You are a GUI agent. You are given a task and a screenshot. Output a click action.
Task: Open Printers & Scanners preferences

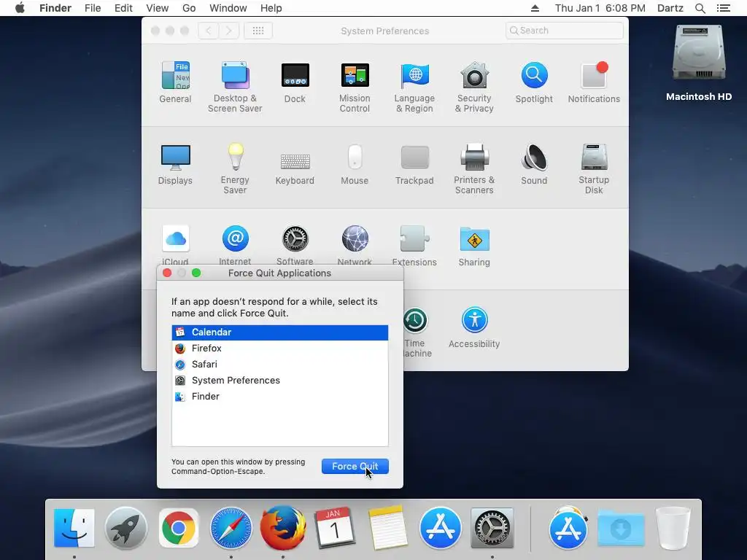pyautogui.click(x=474, y=168)
